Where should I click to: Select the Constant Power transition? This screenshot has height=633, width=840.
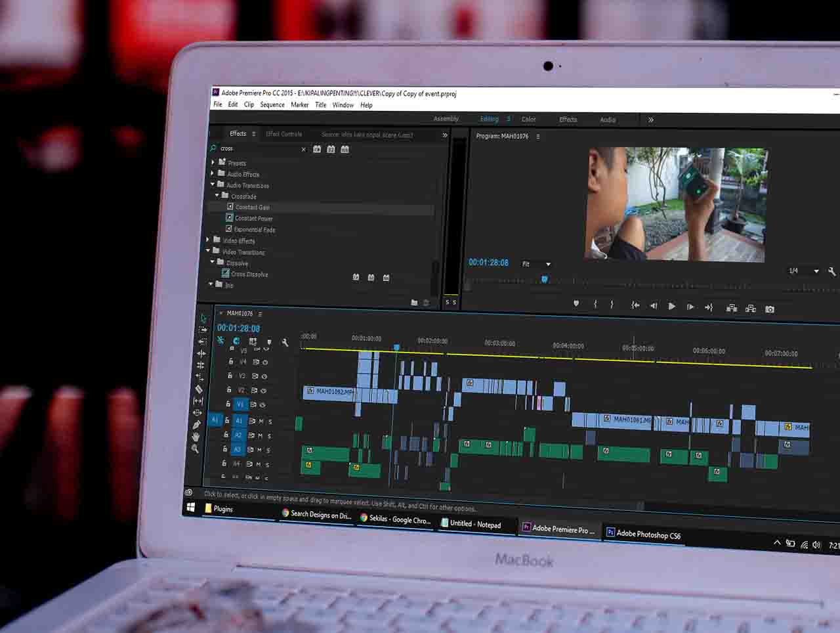[254, 219]
